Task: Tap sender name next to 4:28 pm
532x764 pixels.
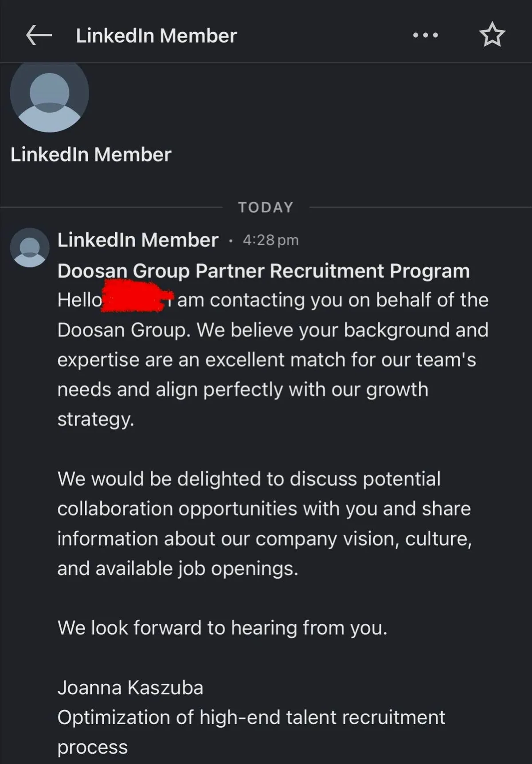Action: pyautogui.click(x=137, y=240)
